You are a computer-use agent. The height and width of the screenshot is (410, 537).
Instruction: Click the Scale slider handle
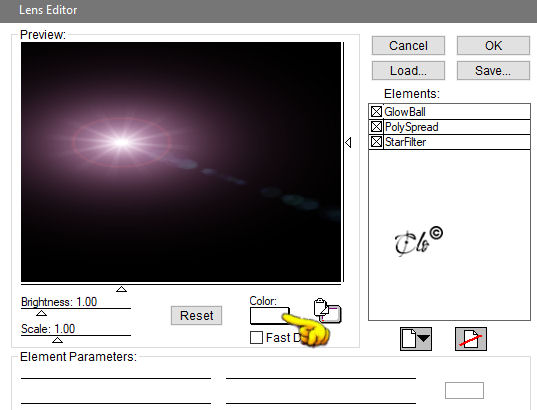pyautogui.click(x=57, y=340)
